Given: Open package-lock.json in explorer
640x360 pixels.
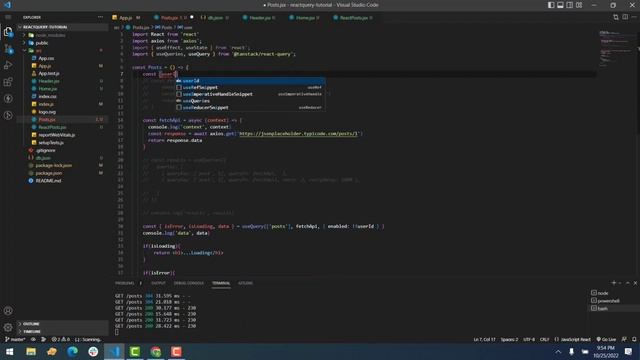Looking at the screenshot, I should click(53, 165).
